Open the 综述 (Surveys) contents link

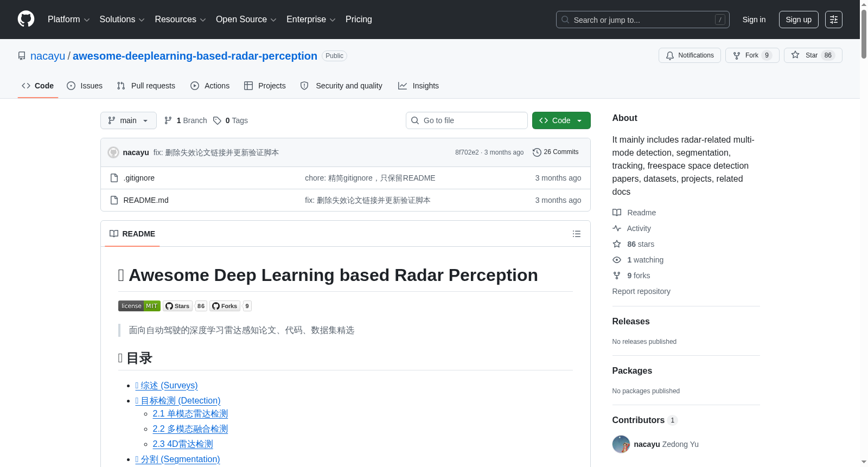(167, 385)
